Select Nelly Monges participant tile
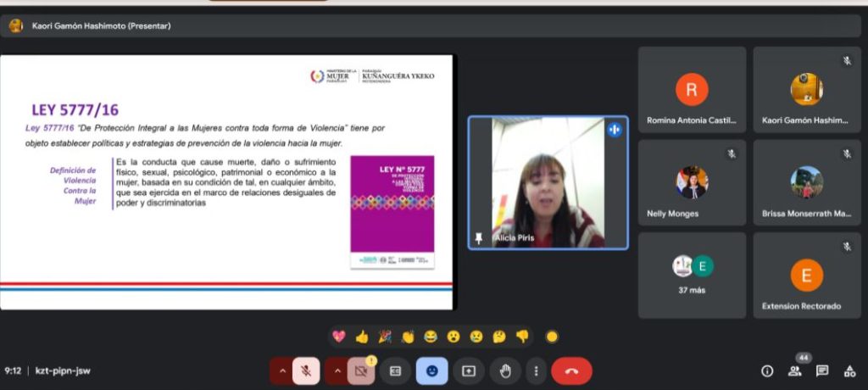The height and width of the screenshot is (390, 868). pyautogui.click(x=692, y=182)
